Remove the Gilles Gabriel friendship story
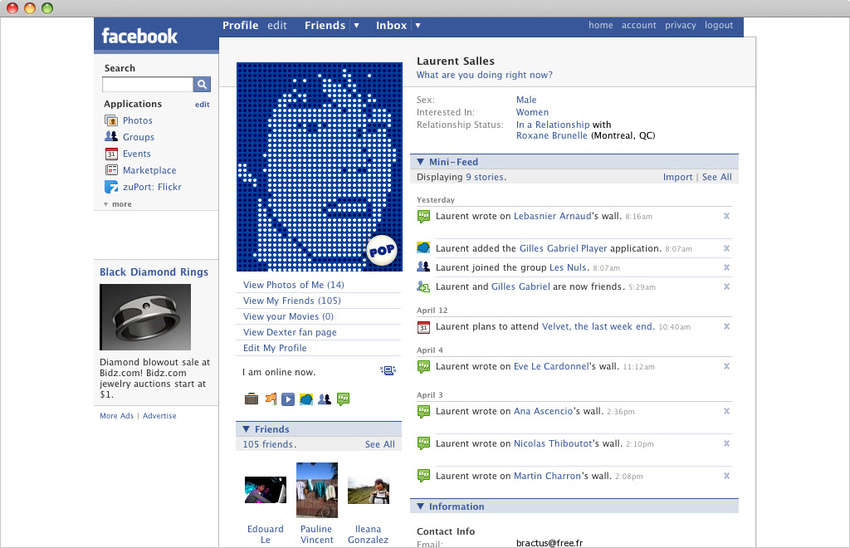The image size is (850, 548). (726, 286)
